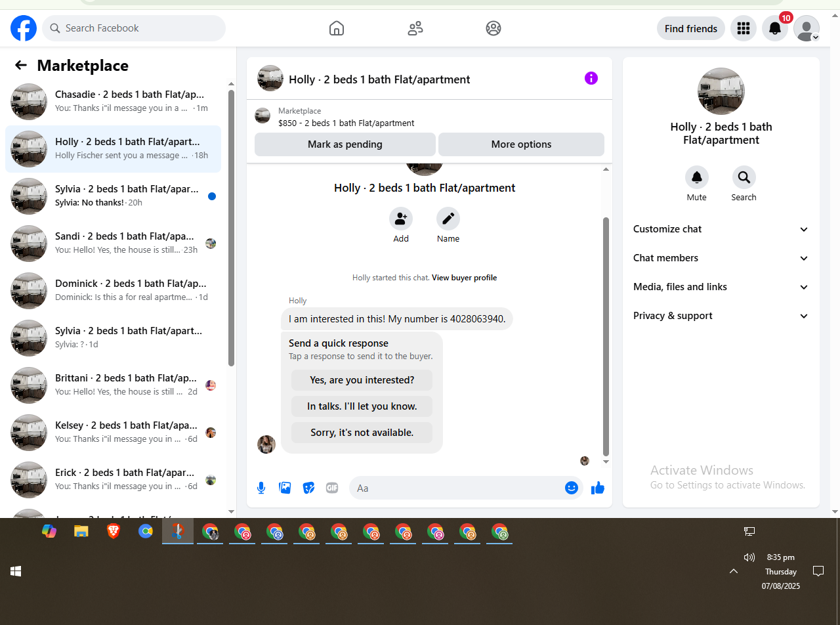Click the chat messages scrollbar

coord(606,337)
